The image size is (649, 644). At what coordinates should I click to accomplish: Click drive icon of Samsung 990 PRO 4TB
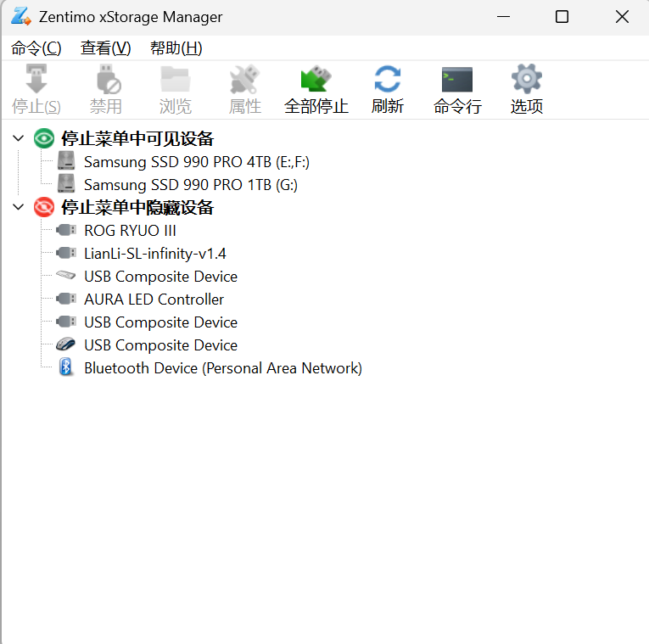66,160
